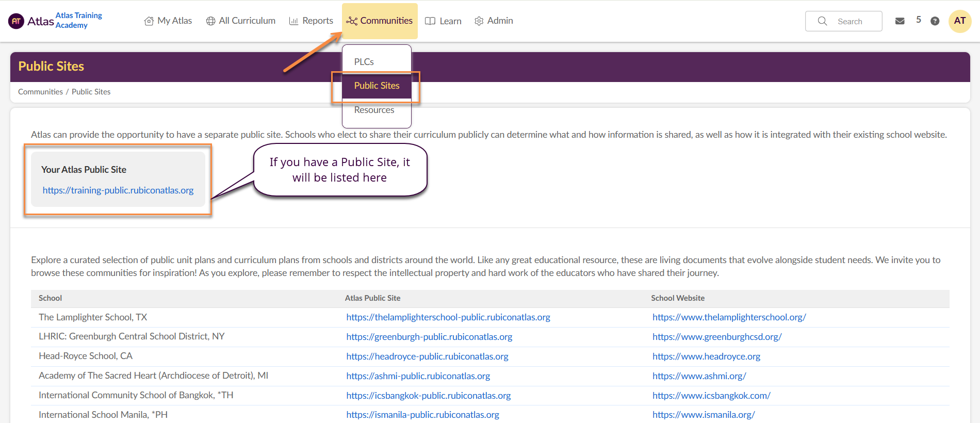The width and height of the screenshot is (980, 423).
Task: Visit the icsbangkok.com school website
Action: click(x=711, y=396)
